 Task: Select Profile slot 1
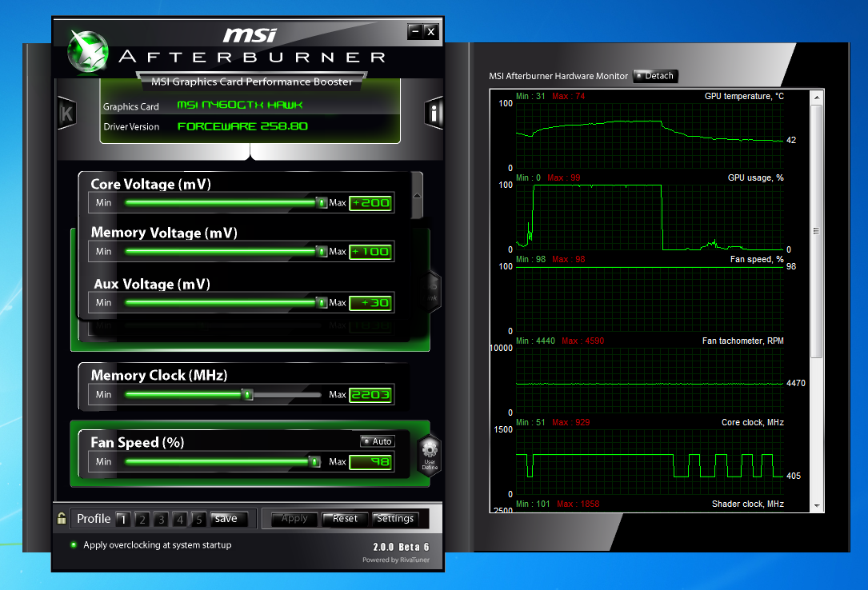(x=123, y=519)
